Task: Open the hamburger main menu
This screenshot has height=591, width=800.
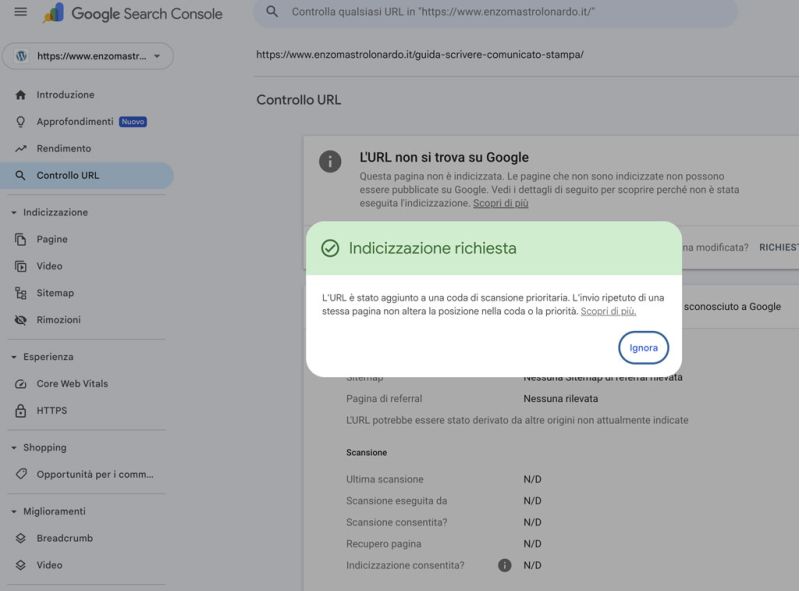Action: (x=20, y=13)
